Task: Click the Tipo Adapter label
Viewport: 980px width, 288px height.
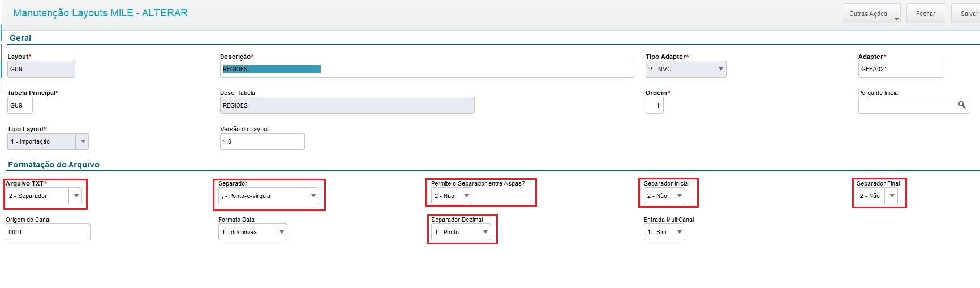Action: [x=667, y=57]
